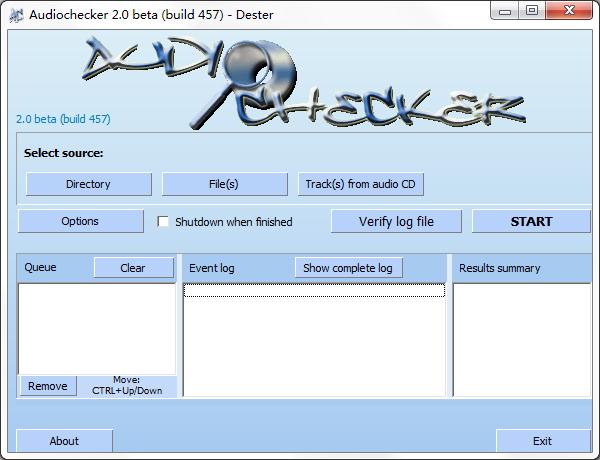
Task: Open the Options dialog
Action: [x=81, y=221]
